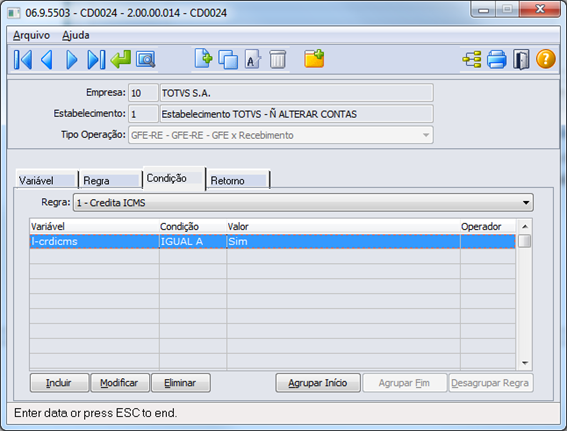Image resolution: width=567 pixels, height=431 pixels.
Task: Click grid scrollbar up arrow
Action: tap(525, 227)
